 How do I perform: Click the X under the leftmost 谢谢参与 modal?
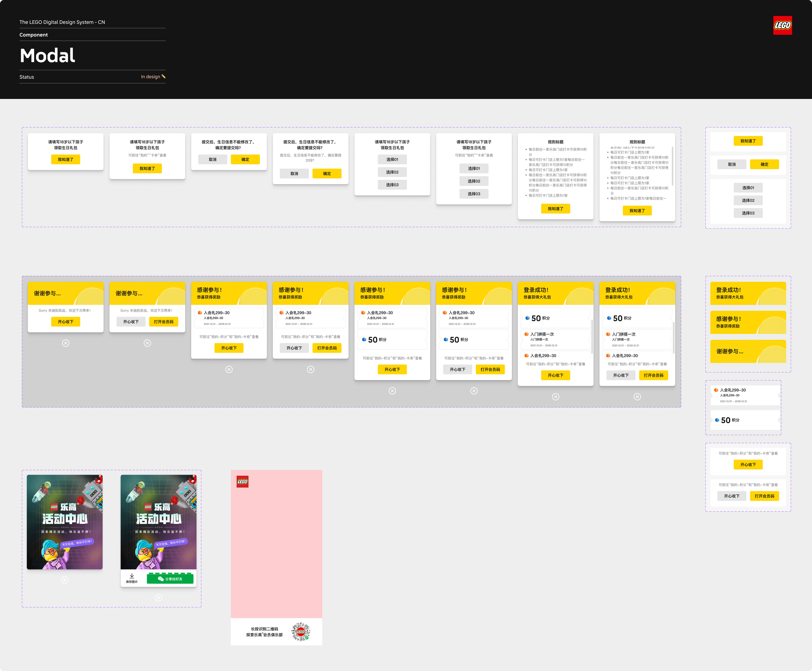click(66, 343)
